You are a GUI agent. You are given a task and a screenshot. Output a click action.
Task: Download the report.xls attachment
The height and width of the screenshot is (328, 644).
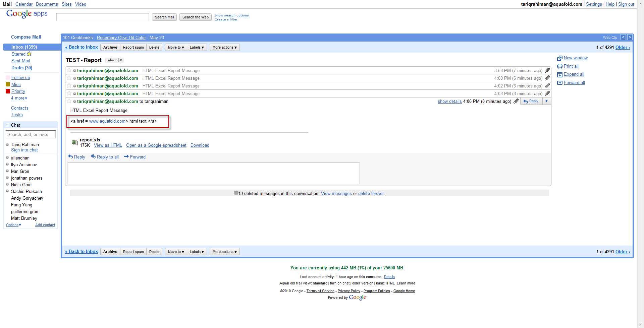pyautogui.click(x=200, y=145)
